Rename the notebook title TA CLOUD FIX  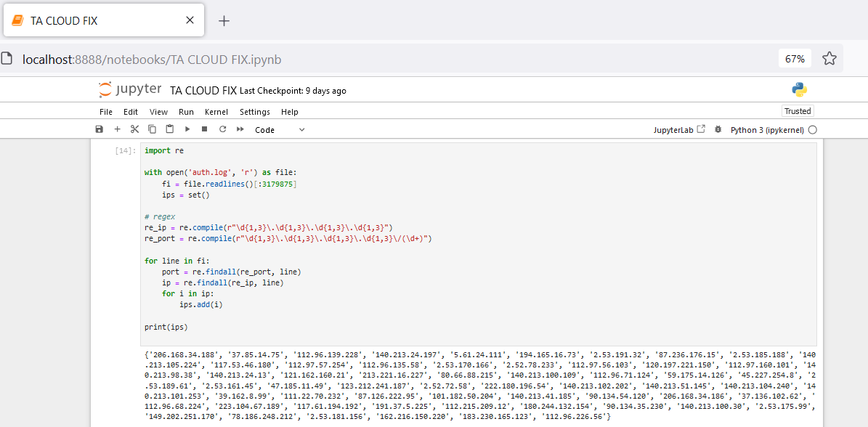203,90
